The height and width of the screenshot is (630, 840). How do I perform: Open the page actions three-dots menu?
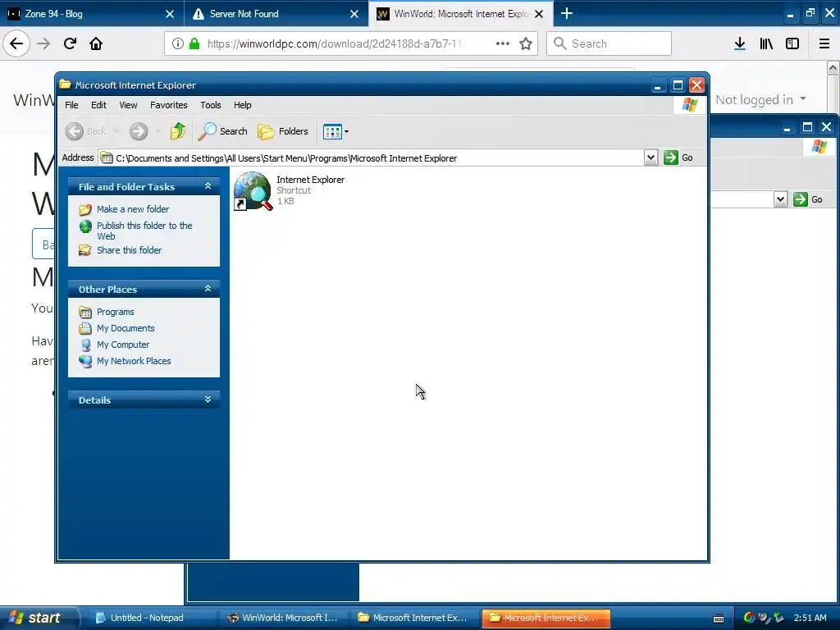point(503,43)
